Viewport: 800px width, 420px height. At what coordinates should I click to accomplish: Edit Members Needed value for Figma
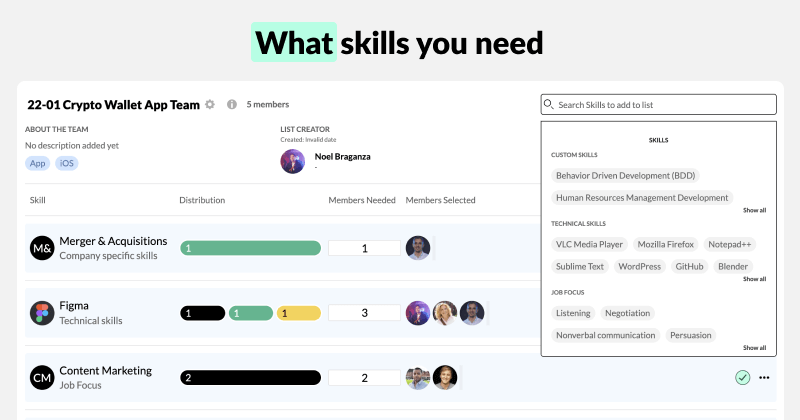click(364, 313)
